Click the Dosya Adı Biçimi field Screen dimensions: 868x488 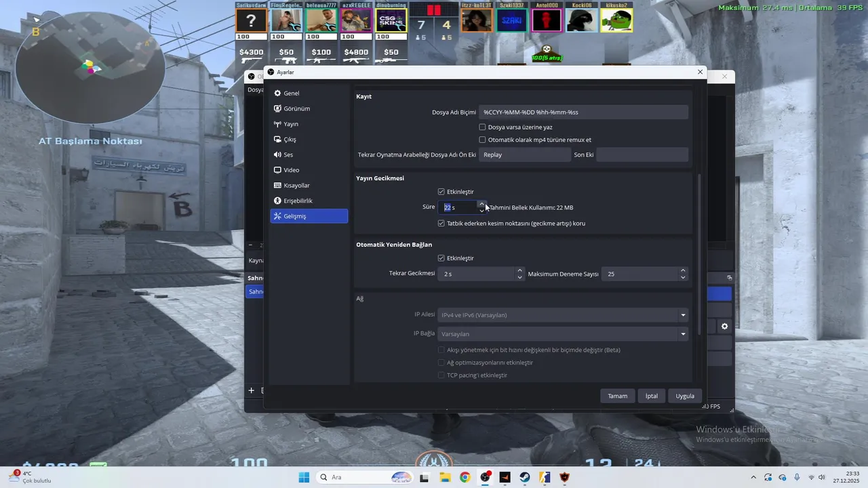(x=583, y=113)
